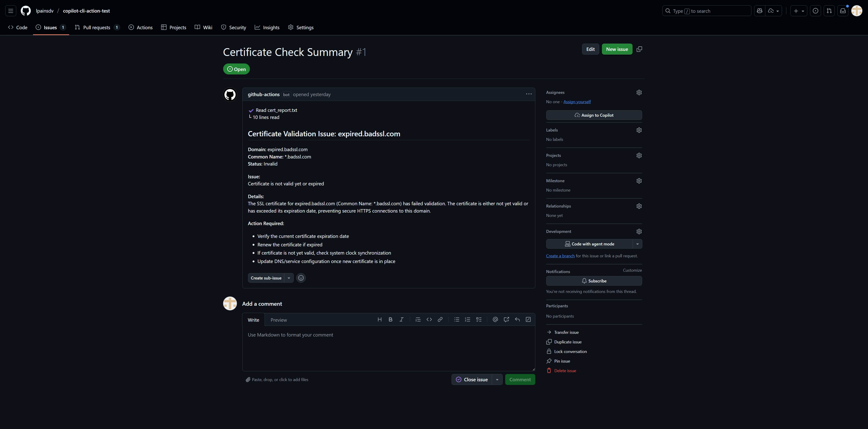Image resolution: width=868 pixels, height=429 pixels.
Task: Lock conversation from the sidebar
Action: [570, 351]
